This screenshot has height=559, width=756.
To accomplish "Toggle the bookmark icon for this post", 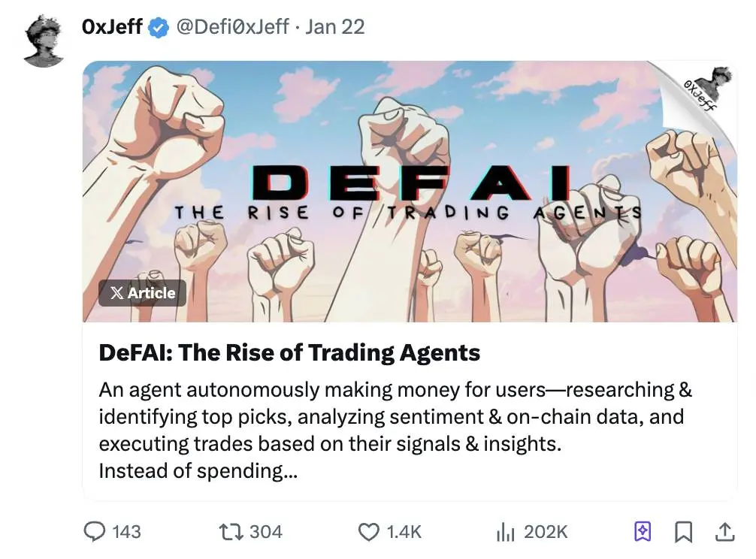I will 683,532.
